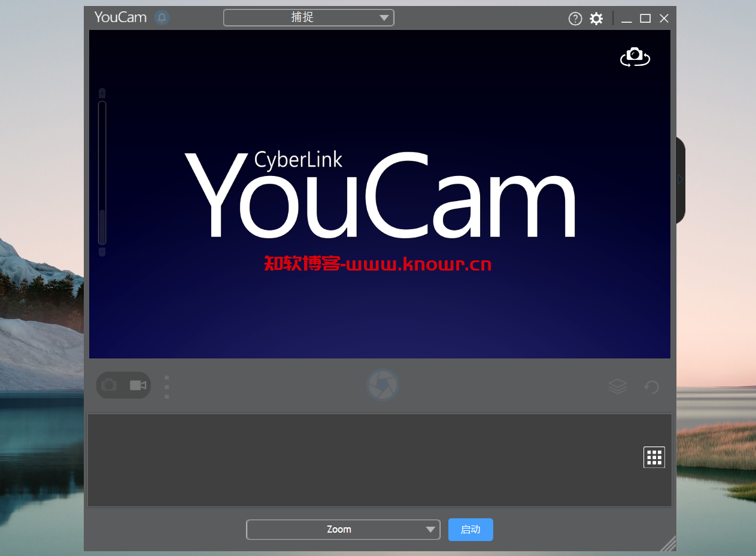Open the effects layers icon
The height and width of the screenshot is (556, 756).
pos(617,387)
